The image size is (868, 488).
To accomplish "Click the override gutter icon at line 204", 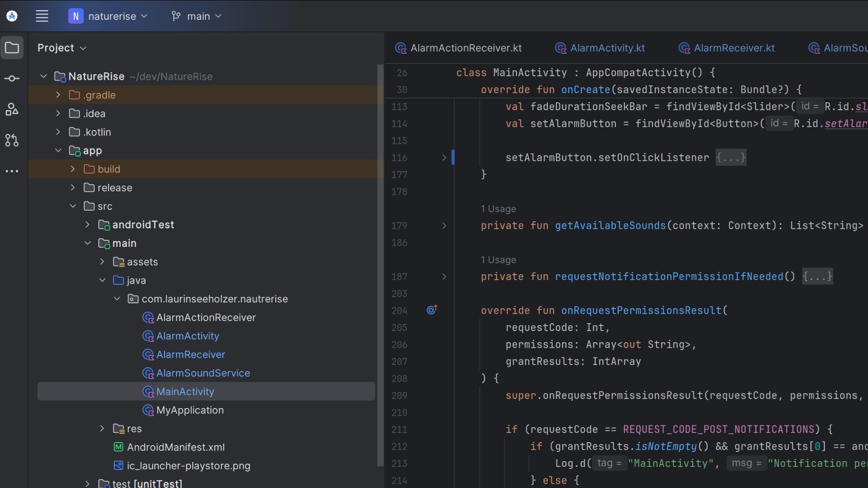I will tap(432, 310).
